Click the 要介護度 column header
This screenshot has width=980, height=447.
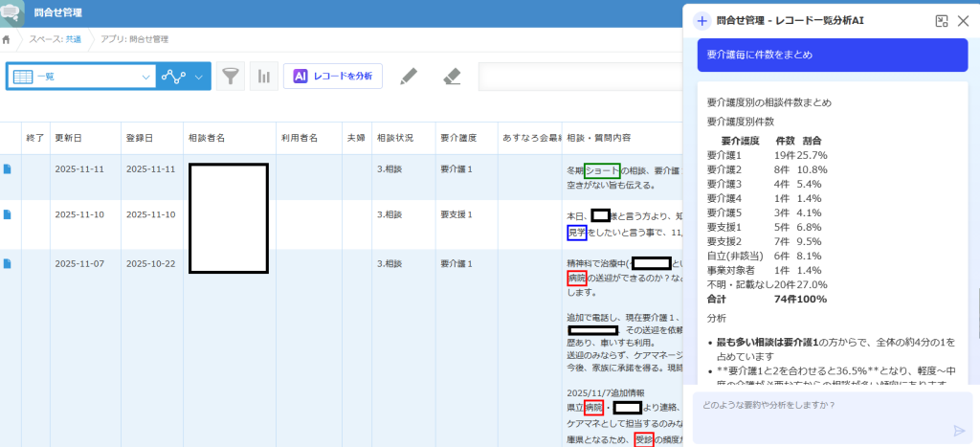[x=457, y=138]
